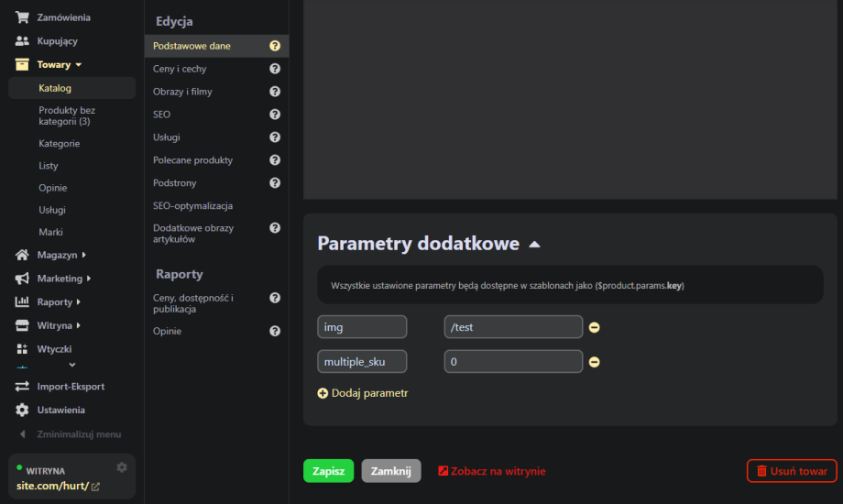Collapse the Towary menu arrow

[x=79, y=64]
